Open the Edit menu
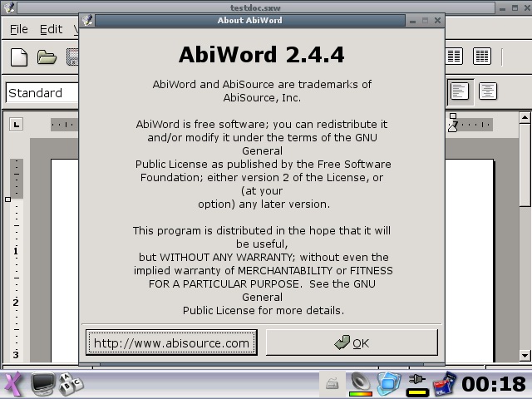Viewport: 532px width, 399px height. pos(51,29)
